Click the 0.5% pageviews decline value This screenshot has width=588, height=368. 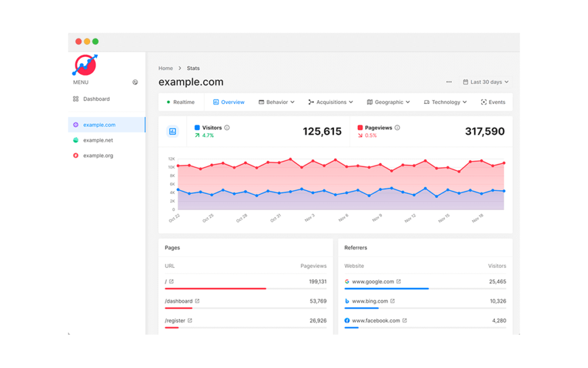tap(371, 136)
